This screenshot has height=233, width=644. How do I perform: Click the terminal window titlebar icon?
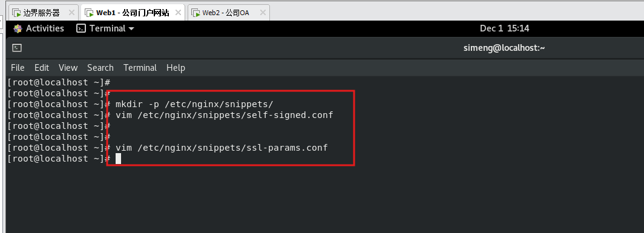coord(17,48)
